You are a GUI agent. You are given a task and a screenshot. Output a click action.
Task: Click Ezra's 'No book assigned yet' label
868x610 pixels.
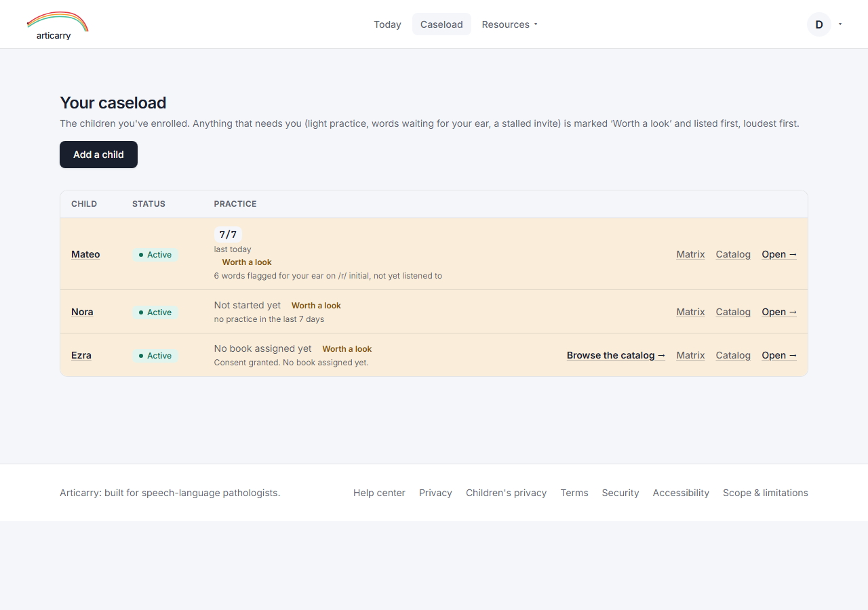click(x=263, y=348)
